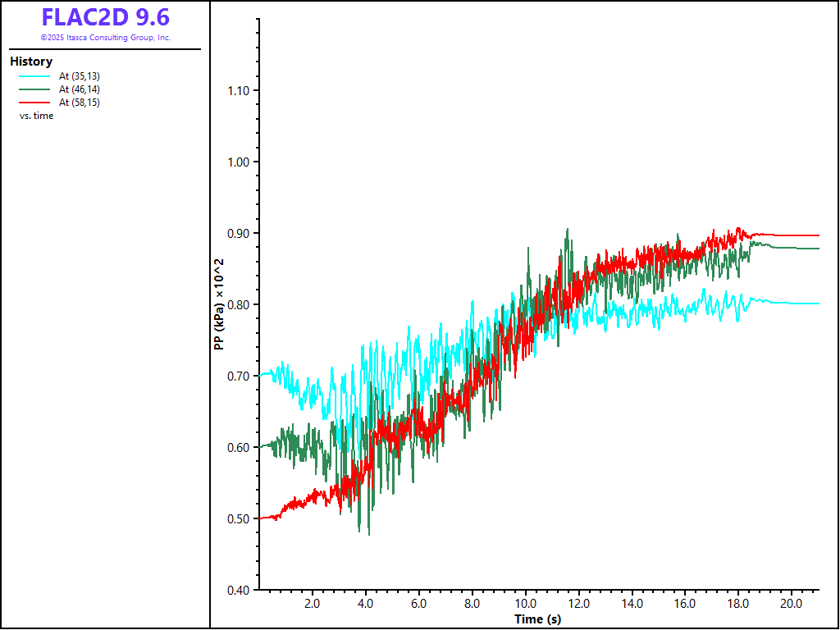The width and height of the screenshot is (840, 630).
Task: Click the FLAC2D 9.6 title text
Action: 105,17
